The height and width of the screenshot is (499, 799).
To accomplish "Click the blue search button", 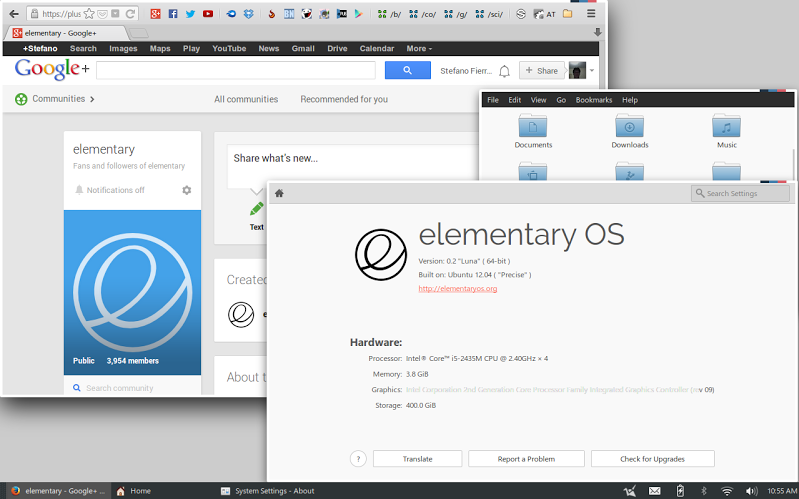I will point(408,70).
